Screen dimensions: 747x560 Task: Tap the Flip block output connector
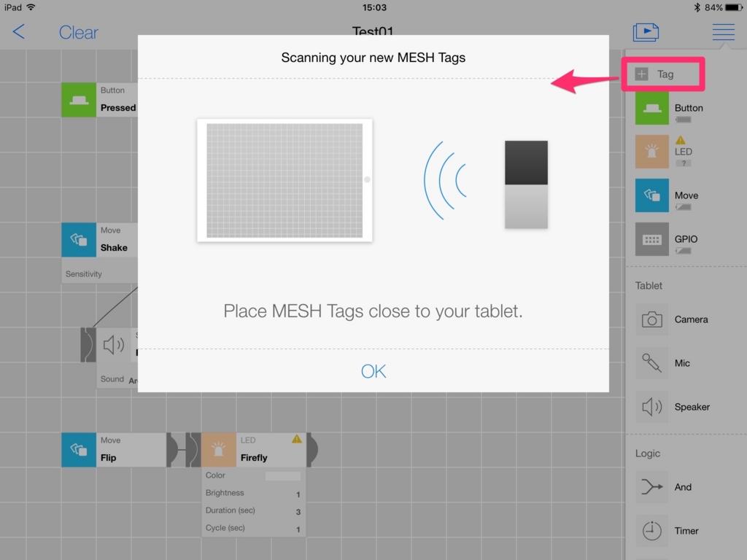tap(172, 450)
